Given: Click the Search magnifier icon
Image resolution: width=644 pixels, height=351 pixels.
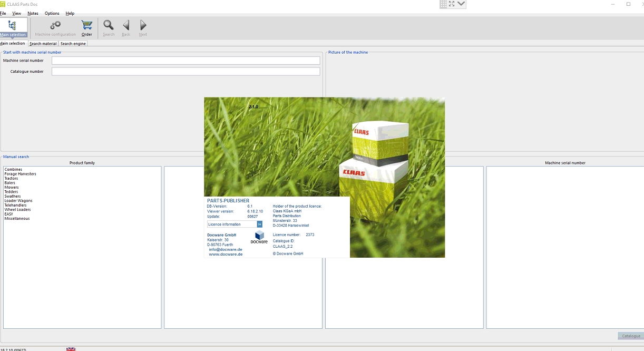Looking at the screenshot, I should (x=108, y=25).
